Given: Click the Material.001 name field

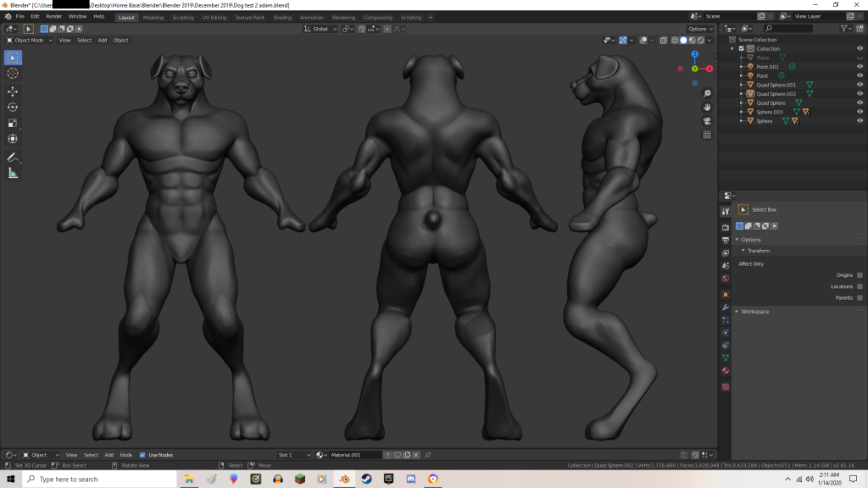Looking at the screenshot, I should coord(354,455).
